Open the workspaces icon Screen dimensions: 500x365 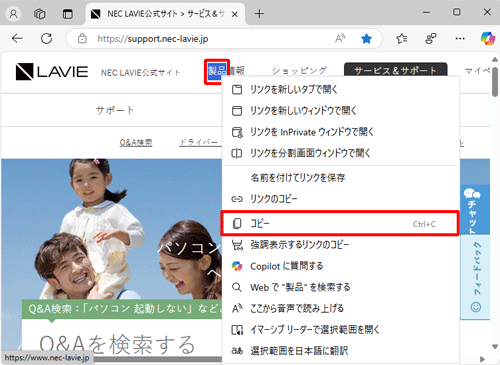tap(40, 14)
